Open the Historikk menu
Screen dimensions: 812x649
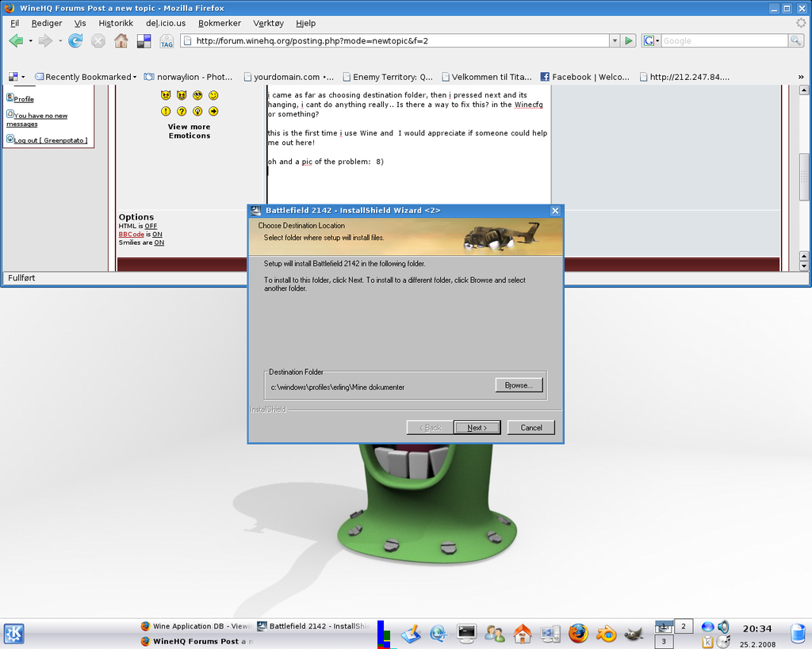(116, 23)
